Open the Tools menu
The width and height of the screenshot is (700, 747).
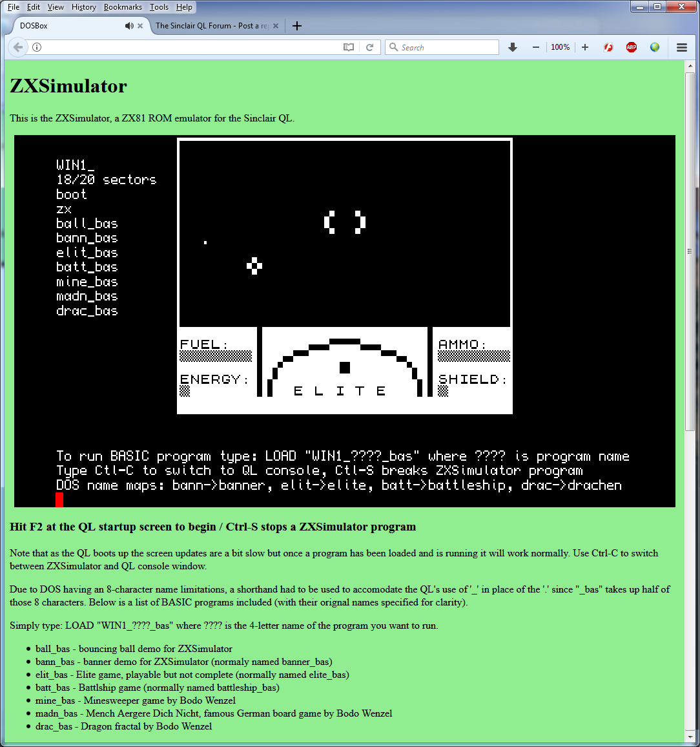[x=159, y=7]
